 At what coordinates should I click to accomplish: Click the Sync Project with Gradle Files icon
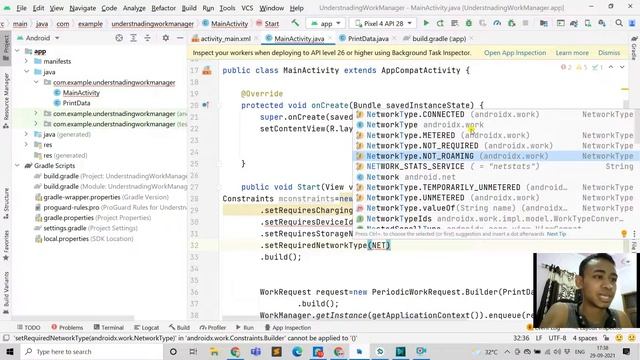[x=573, y=23]
